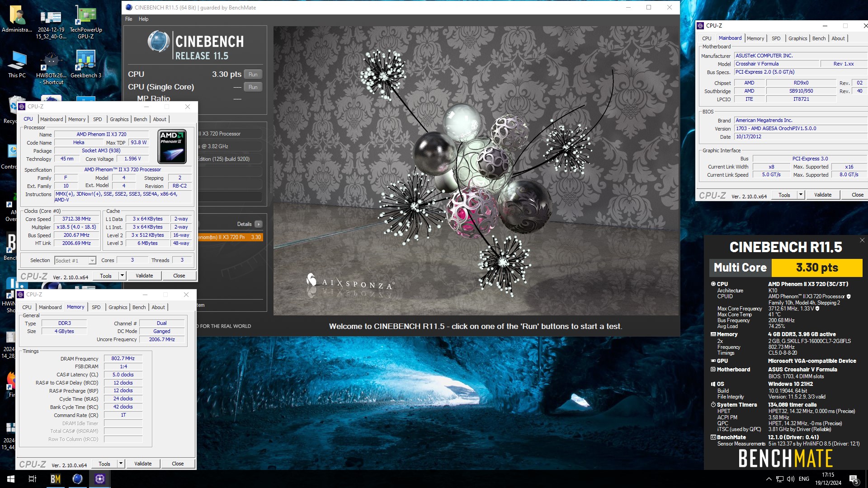
Task: Click the BIOS version 1703 field
Action: (801, 128)
